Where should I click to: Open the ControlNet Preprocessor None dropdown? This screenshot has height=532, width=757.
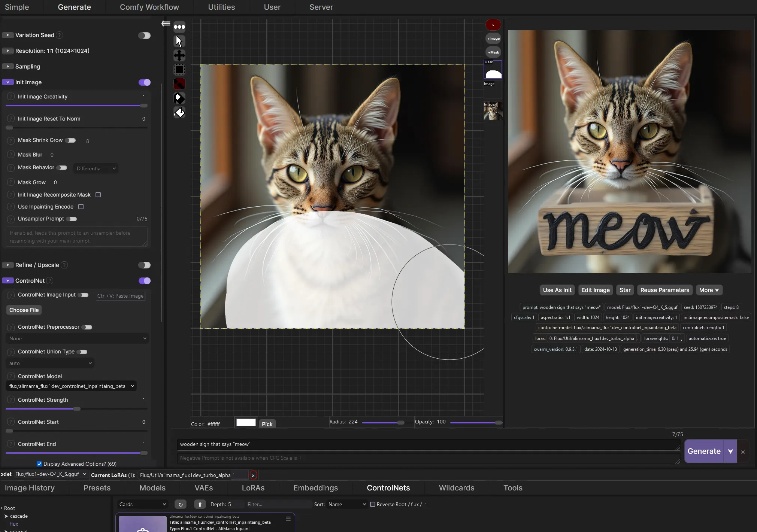78,338
